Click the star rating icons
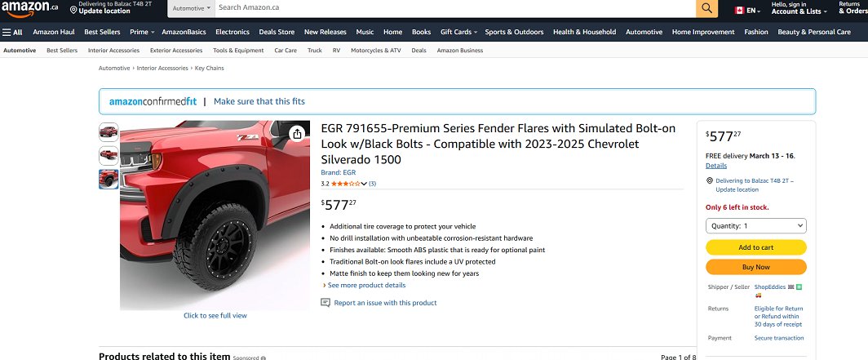Viewport: 868px width, 360px height. pyautogui.click(x=347, y=184)
